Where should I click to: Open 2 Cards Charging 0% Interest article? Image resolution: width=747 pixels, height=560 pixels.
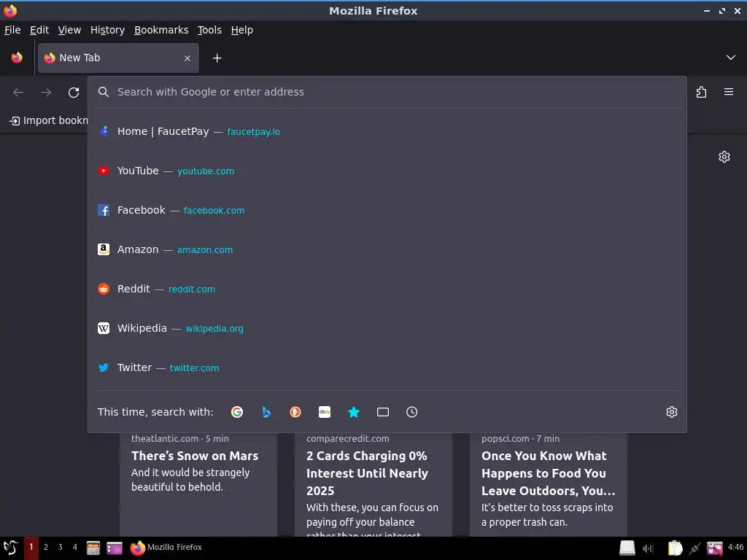pos(373,483)
